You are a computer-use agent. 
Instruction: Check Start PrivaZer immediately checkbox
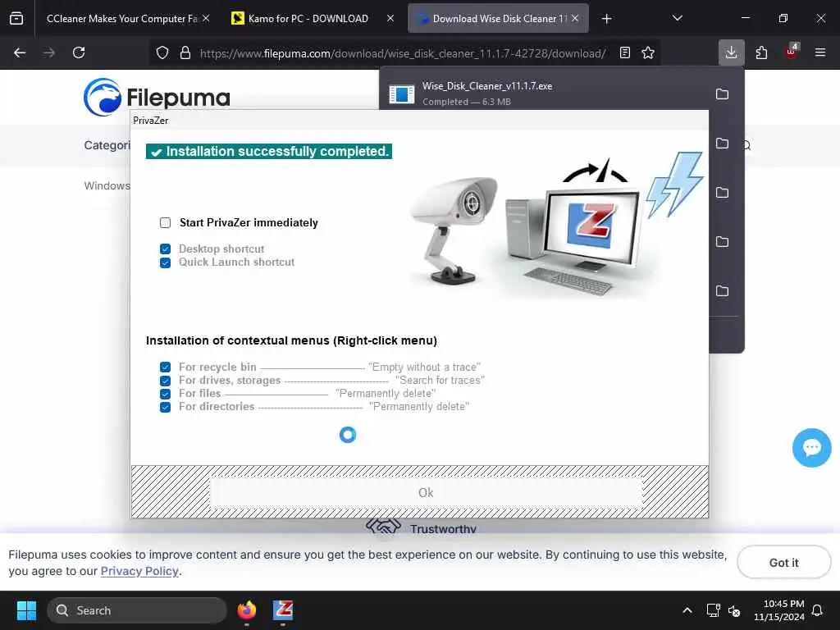[165, 223]
